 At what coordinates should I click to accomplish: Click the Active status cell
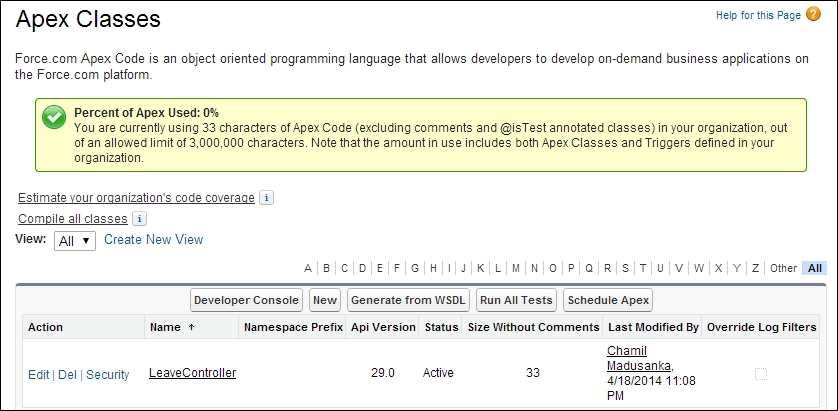(438, 373)
